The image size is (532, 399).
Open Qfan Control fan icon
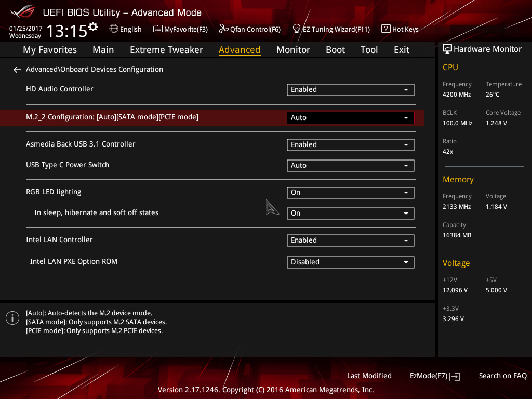tap(223, 29)
